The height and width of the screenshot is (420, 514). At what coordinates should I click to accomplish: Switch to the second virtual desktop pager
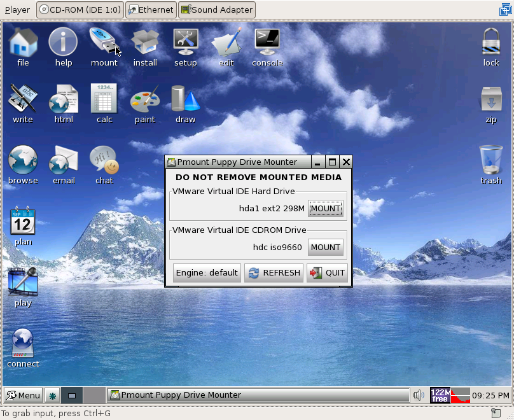pyautogui.click(x=94, y=395)
